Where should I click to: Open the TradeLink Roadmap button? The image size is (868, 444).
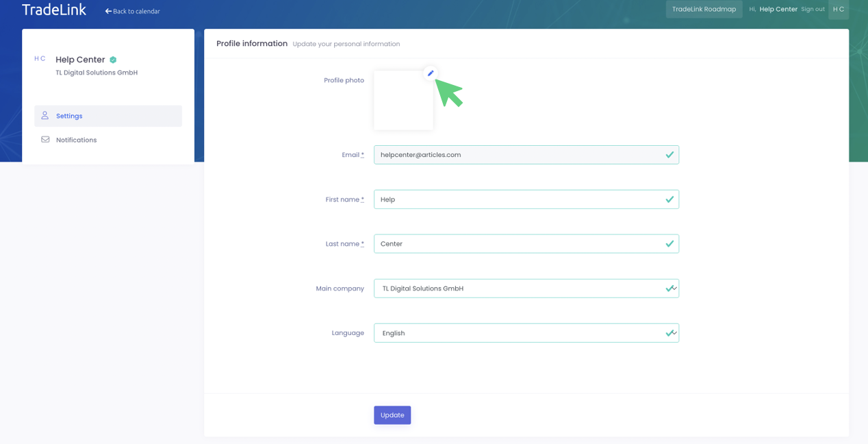click(x=704, y=10)
